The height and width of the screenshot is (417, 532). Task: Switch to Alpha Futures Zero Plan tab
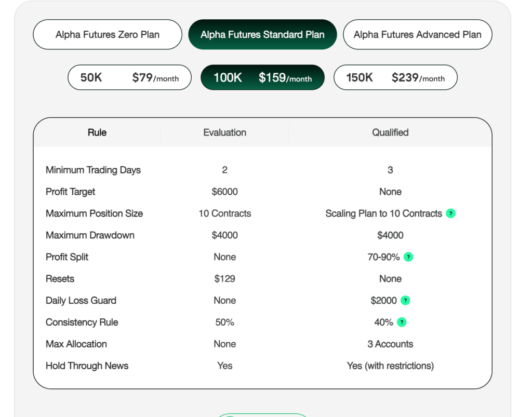click(108, 35)
